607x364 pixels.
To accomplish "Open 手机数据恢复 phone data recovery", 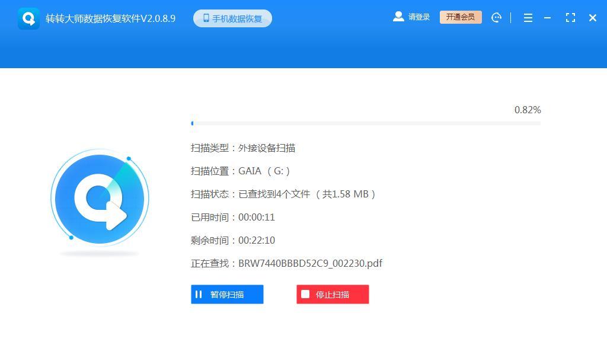I will tap(232, 18).
